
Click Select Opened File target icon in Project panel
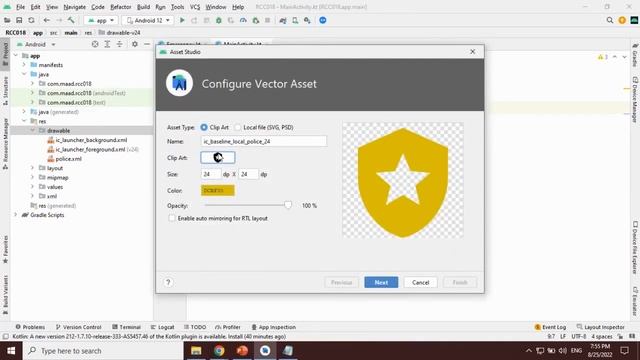coord(95,44)
